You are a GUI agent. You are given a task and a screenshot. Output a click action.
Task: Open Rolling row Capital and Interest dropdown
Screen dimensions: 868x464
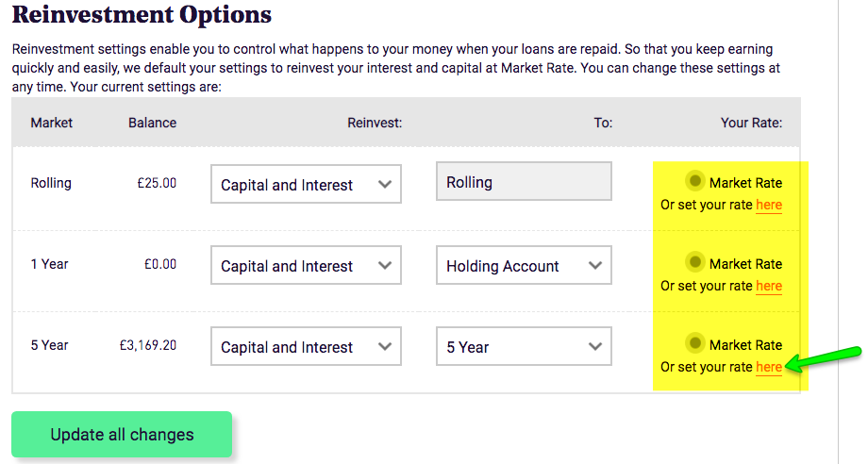pyautogui.click(x=306, y=185)
